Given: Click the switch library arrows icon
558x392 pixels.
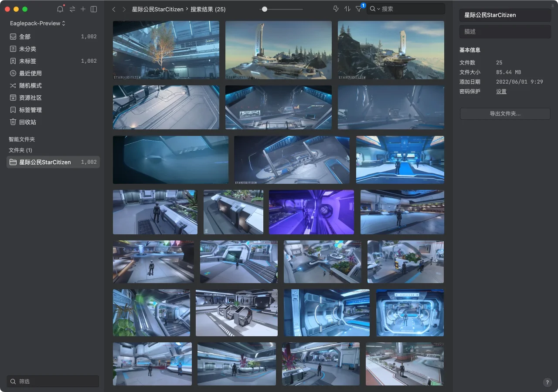Looking at the screenshot, I should coord(72,9).
